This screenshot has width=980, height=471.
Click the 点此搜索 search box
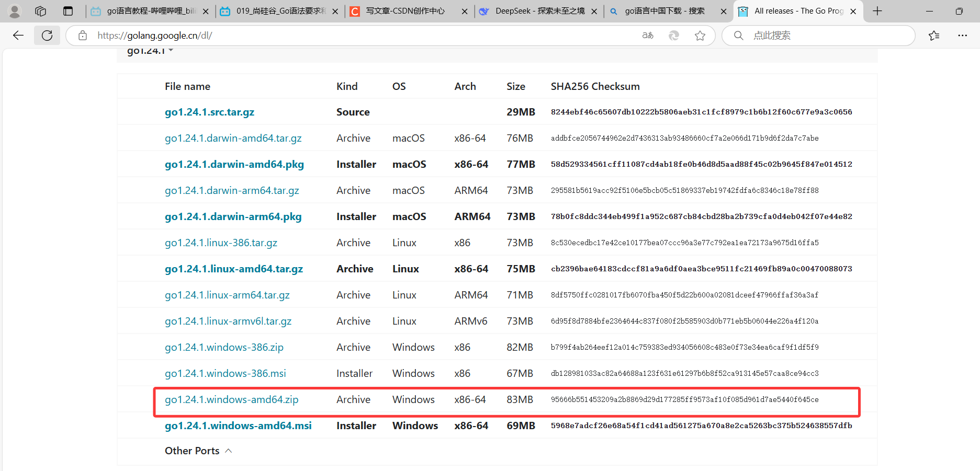tap(818, 36)
